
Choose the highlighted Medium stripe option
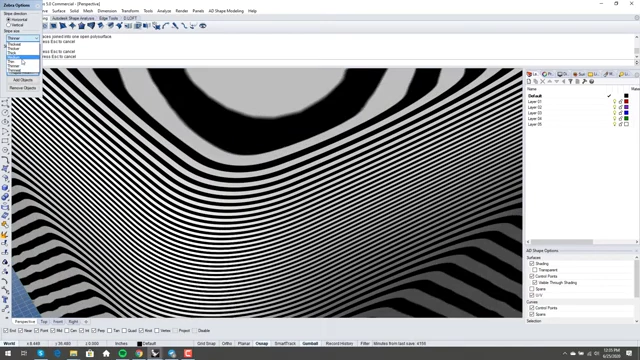coord(23,57)
